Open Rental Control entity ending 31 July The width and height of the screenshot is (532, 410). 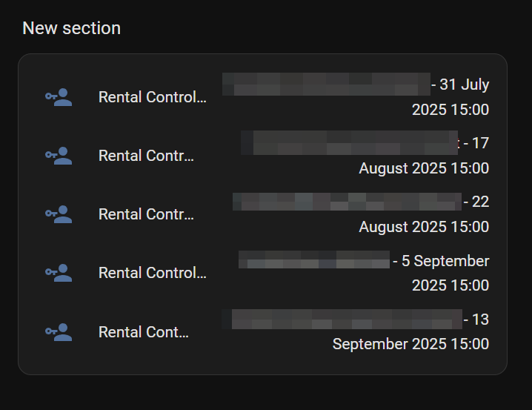click(152, 97)
